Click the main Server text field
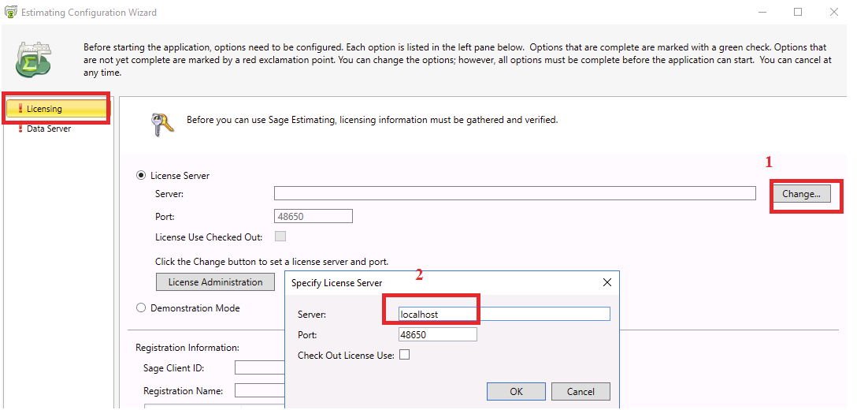The image size is (868, 410). coord(515,193)
